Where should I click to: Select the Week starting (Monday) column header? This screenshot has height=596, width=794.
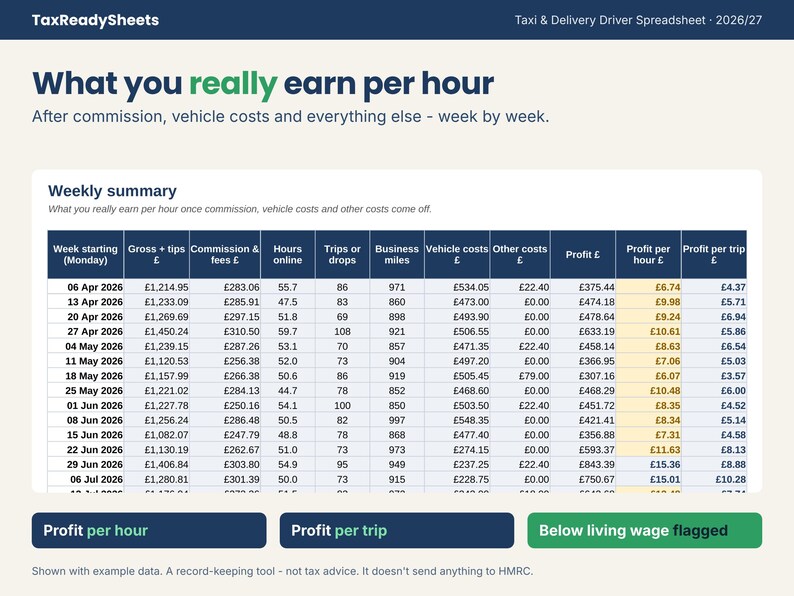[x=86, y=254]
